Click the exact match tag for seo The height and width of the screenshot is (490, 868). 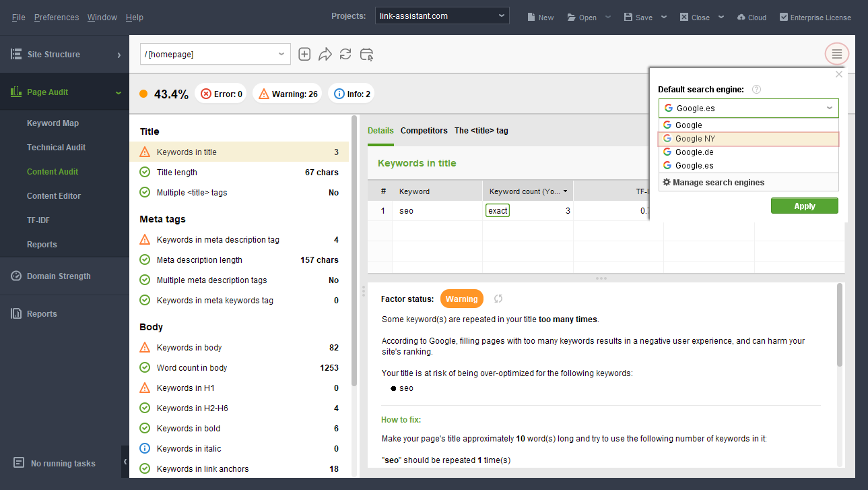click(498, 211)
